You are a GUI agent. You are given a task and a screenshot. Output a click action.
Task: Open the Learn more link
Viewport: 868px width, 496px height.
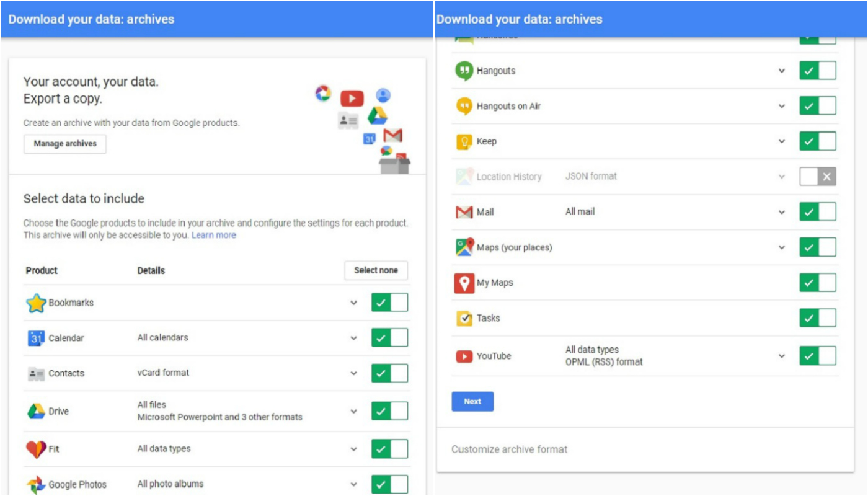click(214, 236)
